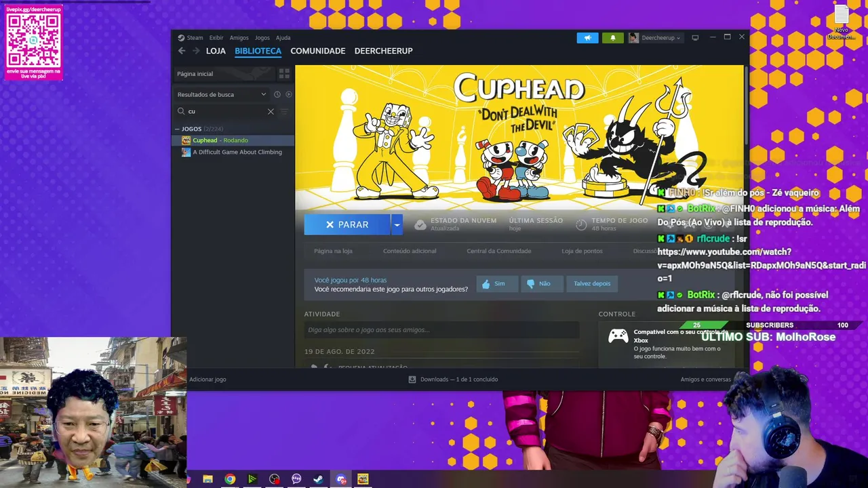
Task: Open the Jogos menu
Action: coord(262,38)
